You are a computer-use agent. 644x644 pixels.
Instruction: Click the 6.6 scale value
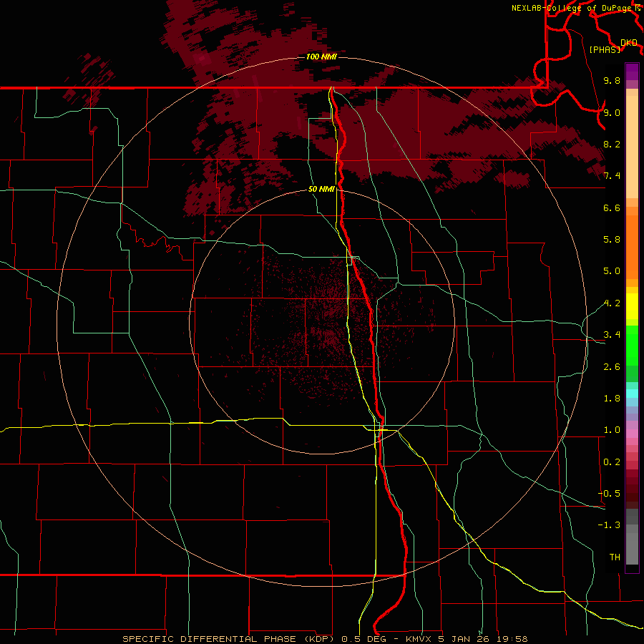click(612, 208)
